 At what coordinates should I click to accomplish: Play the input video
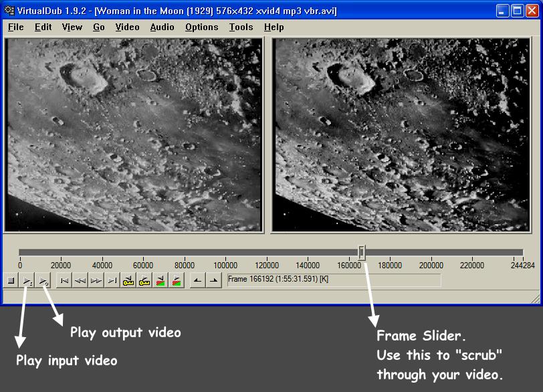[27, 280]
